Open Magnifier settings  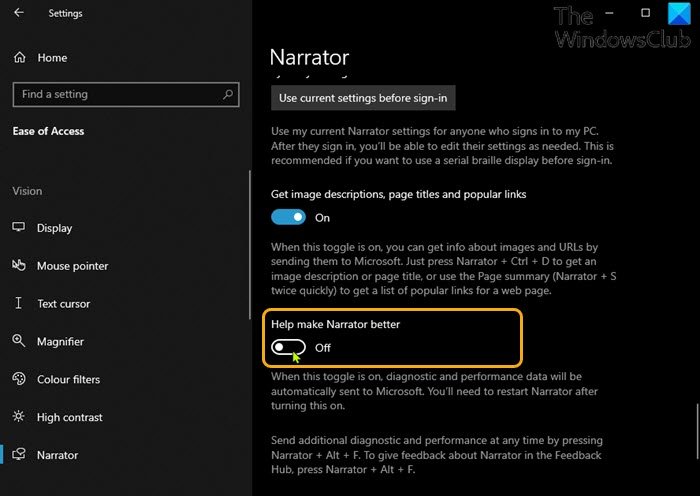coord(126,342)
